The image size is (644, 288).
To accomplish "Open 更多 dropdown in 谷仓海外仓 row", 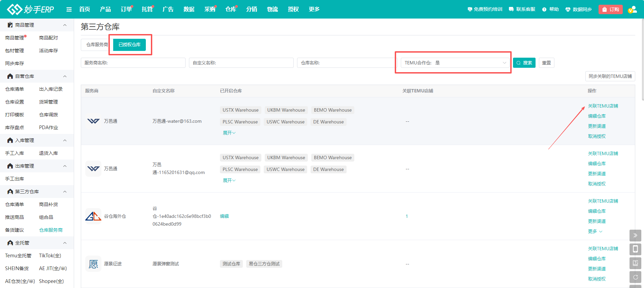I will tap(595, 231).
